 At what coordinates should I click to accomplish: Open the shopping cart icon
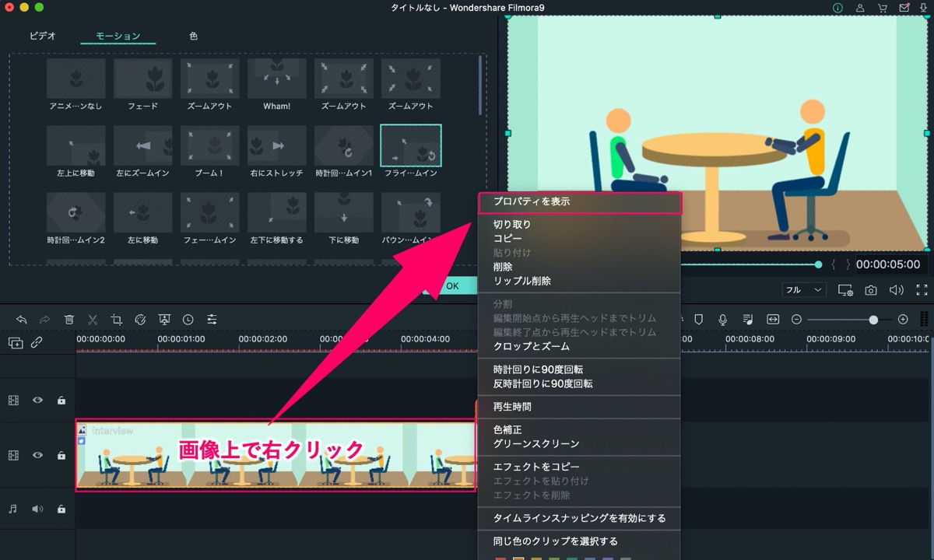click(x=882, y=8)
